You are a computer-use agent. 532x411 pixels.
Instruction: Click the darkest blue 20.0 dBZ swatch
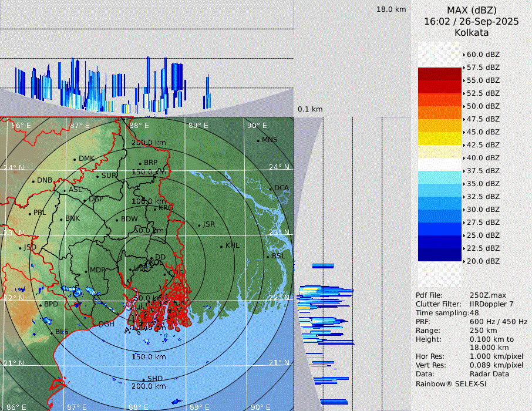[440, 255]
